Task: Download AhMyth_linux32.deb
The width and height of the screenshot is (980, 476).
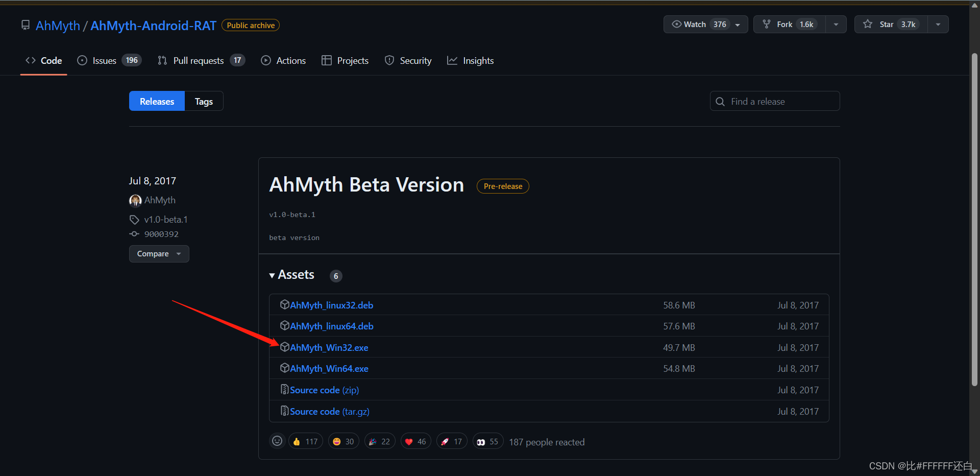Action: [331, 305]
